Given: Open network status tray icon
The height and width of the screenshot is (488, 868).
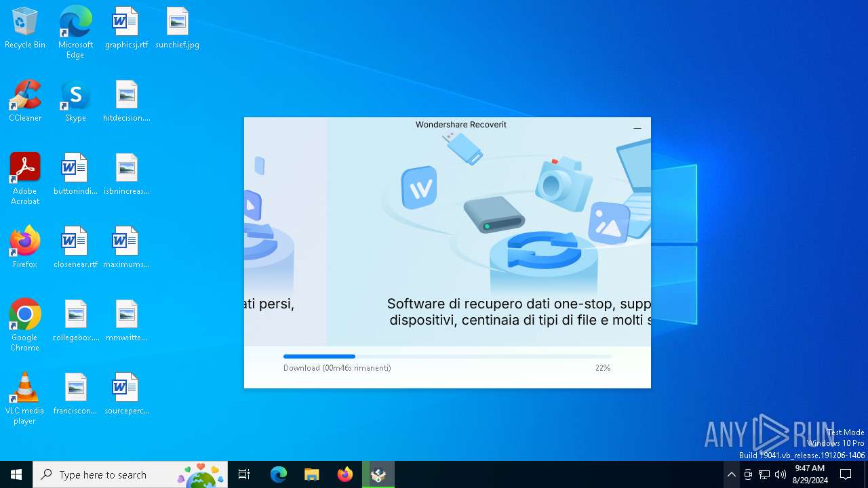Looking at the screenshot, I should (764, 474).
